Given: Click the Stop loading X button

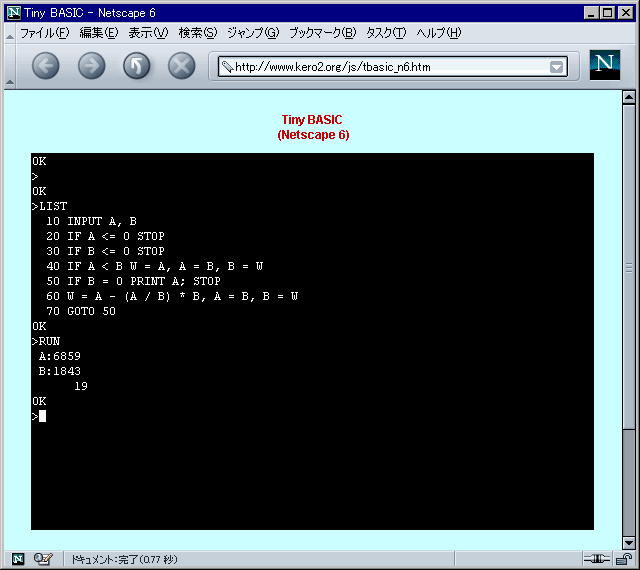Looking at the screenshot, I should click(182, 66).
